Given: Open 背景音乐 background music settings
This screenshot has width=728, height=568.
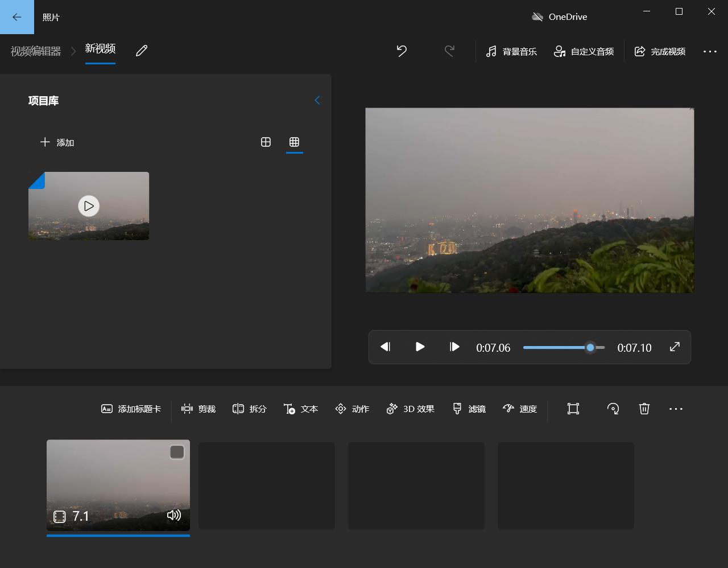Looking at the screenshot, I should (x=511, y=51).
